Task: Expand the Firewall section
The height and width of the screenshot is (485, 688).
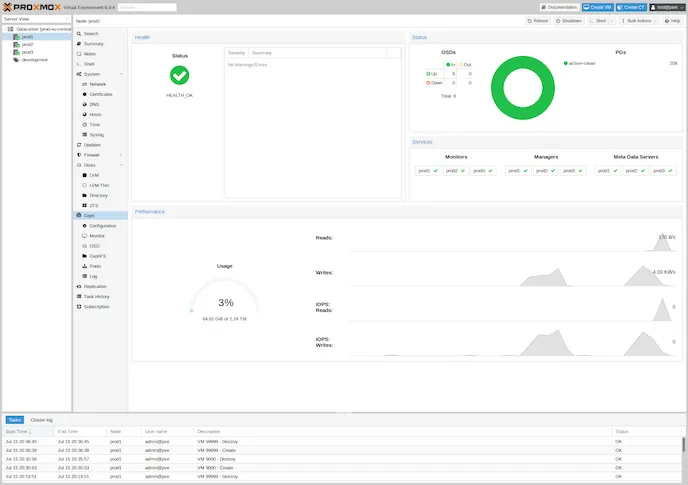Action: pos(122,155)
